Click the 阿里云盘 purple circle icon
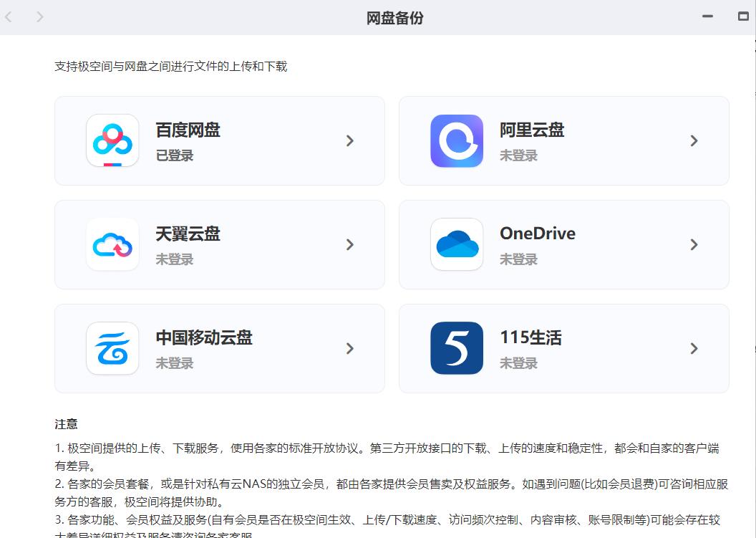 (457, 140)
